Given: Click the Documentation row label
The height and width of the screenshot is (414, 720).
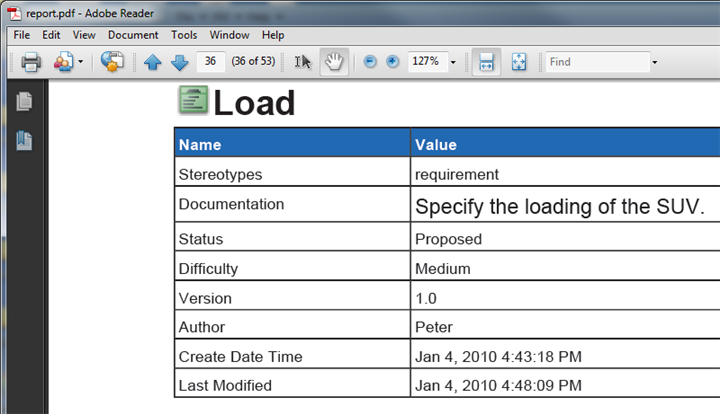Looking at the screenshot, I should (231, 204).
